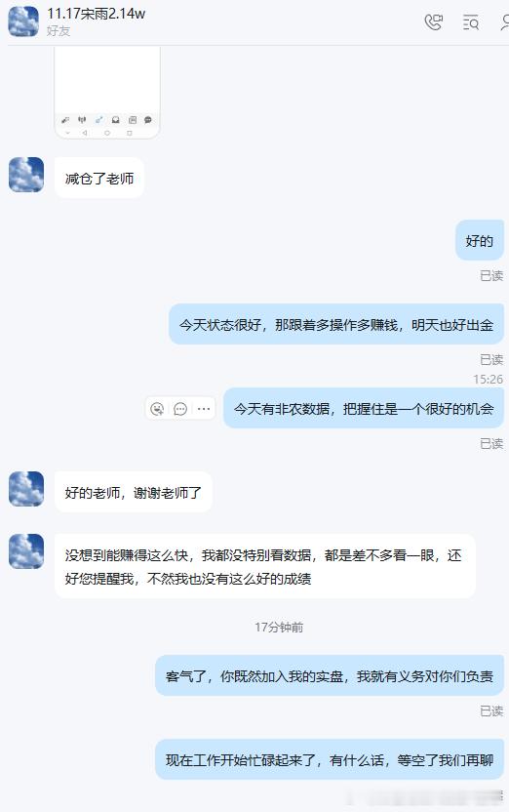Open contact profile icon in header
Viewport: 509px width, 812px height.
coord(504,22)
